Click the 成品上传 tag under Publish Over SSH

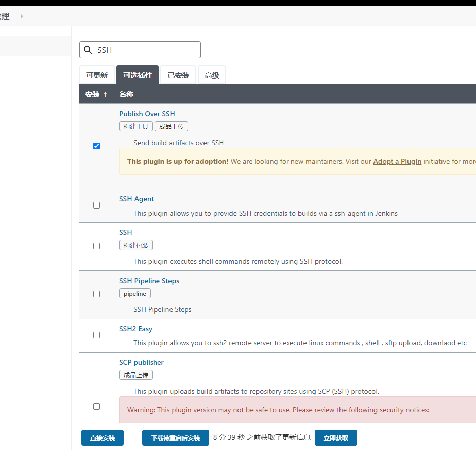click(172, 126)
